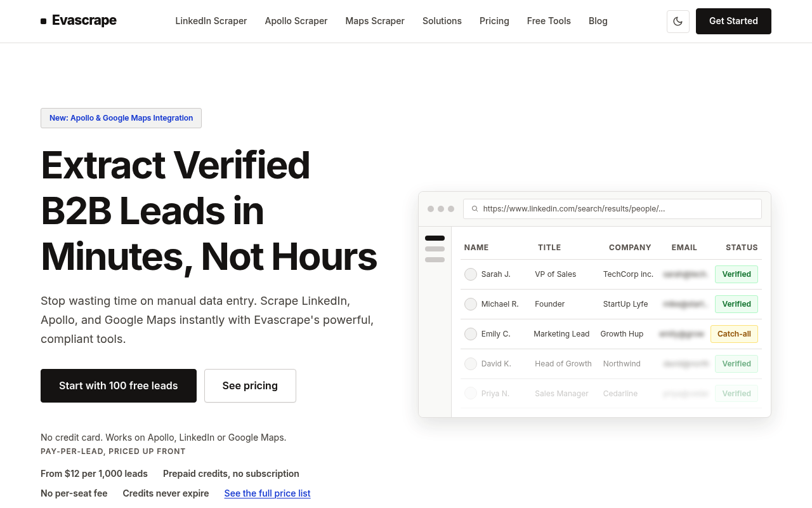Select the name Emily C. in the table
The image size is (812, 508).
[496, 334]
